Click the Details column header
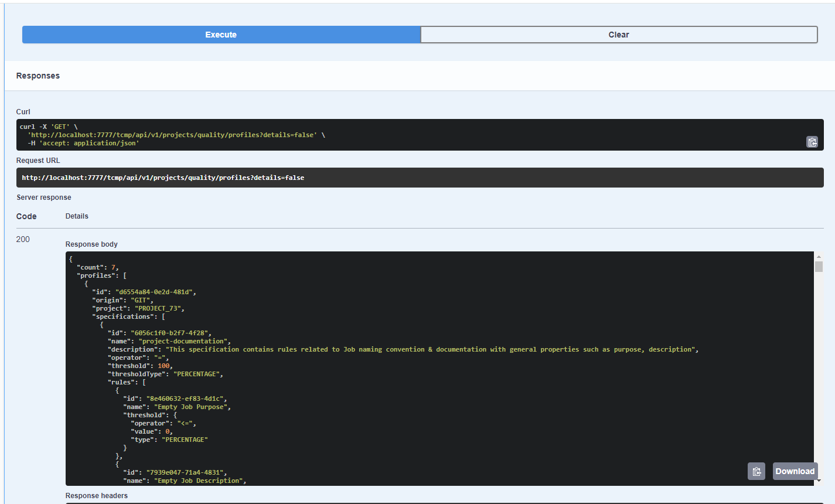835x504 pixels. coord(77,216)
